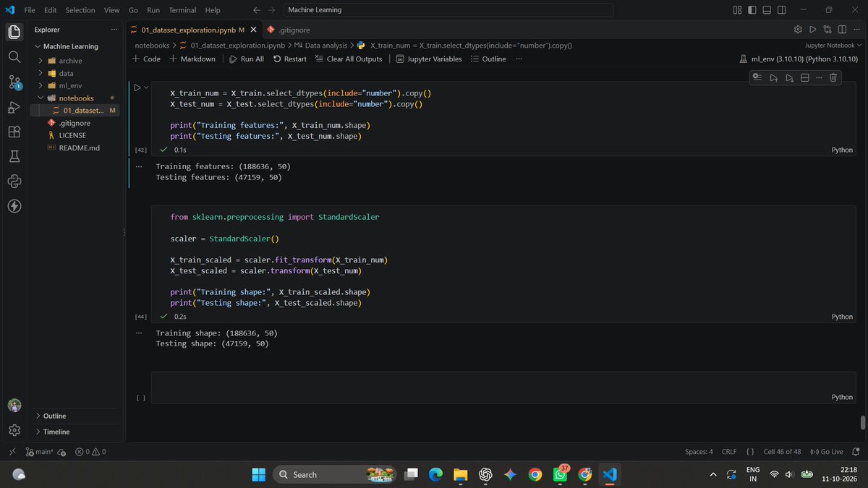Open notebook settings gear in editor toolbar
The width and height of the screenshot is (868, 488).
[798, 30]
